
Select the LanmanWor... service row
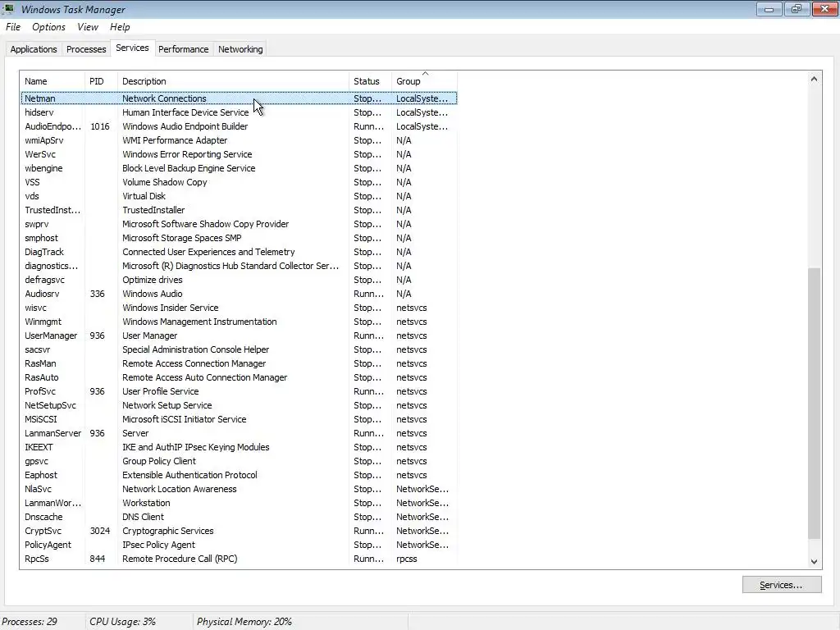239,503
